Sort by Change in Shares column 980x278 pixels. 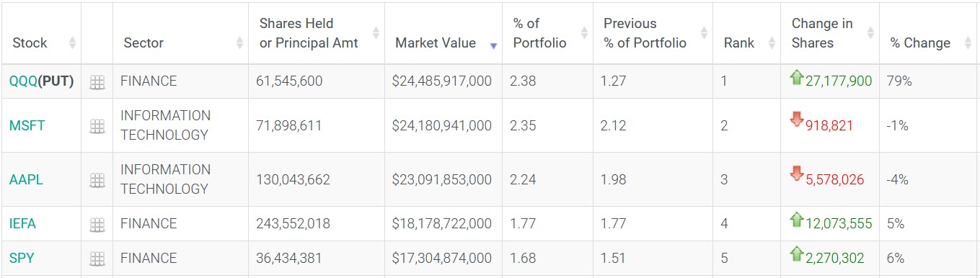tap(830, 33)
